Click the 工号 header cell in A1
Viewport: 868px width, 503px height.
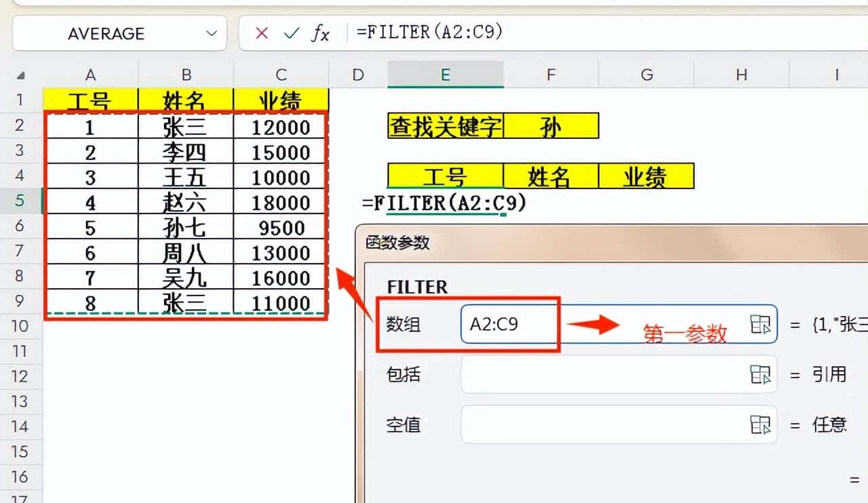[x=91, y=100]
